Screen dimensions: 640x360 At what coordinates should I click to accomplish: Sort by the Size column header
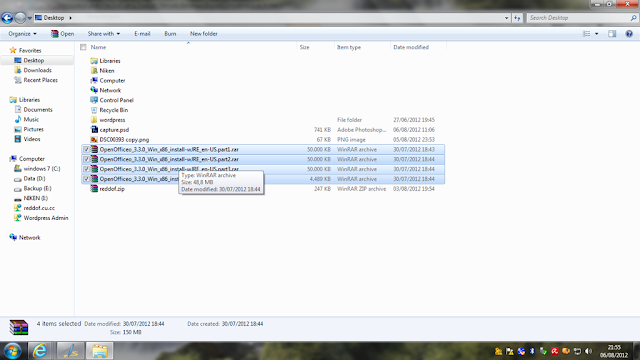304,47
